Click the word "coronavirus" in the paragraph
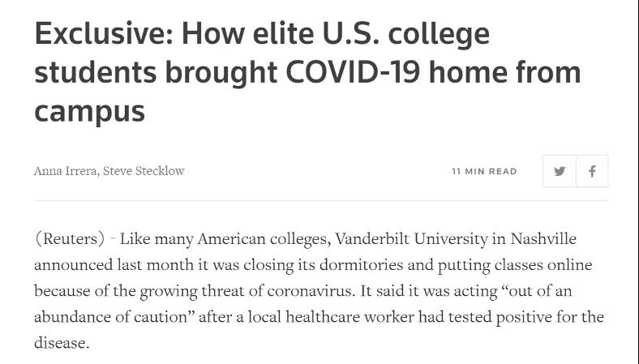 (x=311, y=291)
